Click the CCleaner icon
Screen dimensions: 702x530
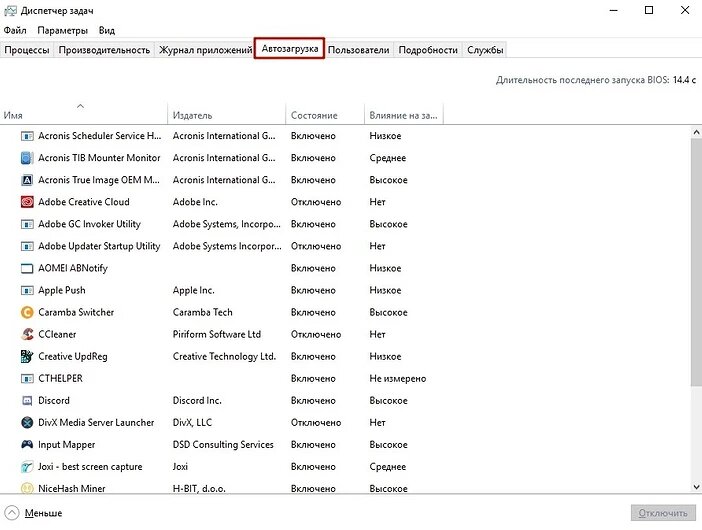[27, 334]
